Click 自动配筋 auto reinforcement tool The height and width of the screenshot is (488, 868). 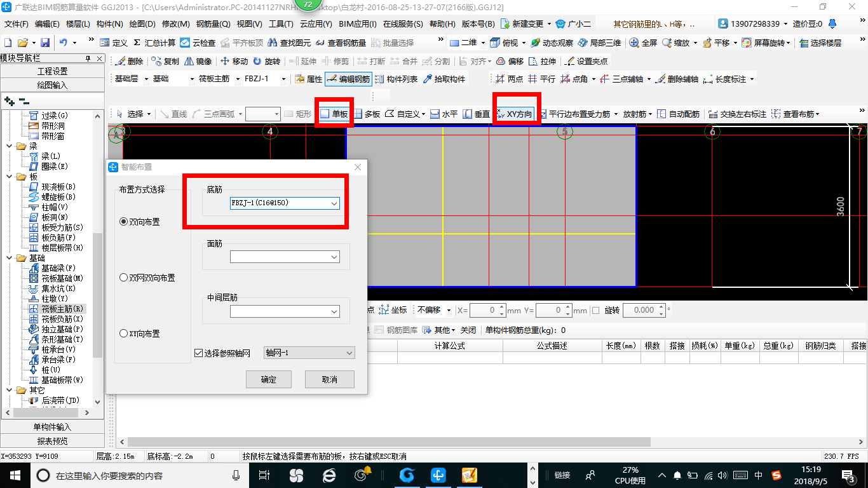pyautogui.click(x=678, y=114)
